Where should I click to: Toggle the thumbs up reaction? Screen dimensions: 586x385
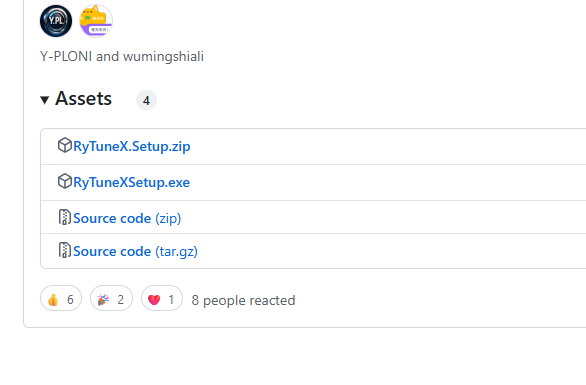pos(61,298)
